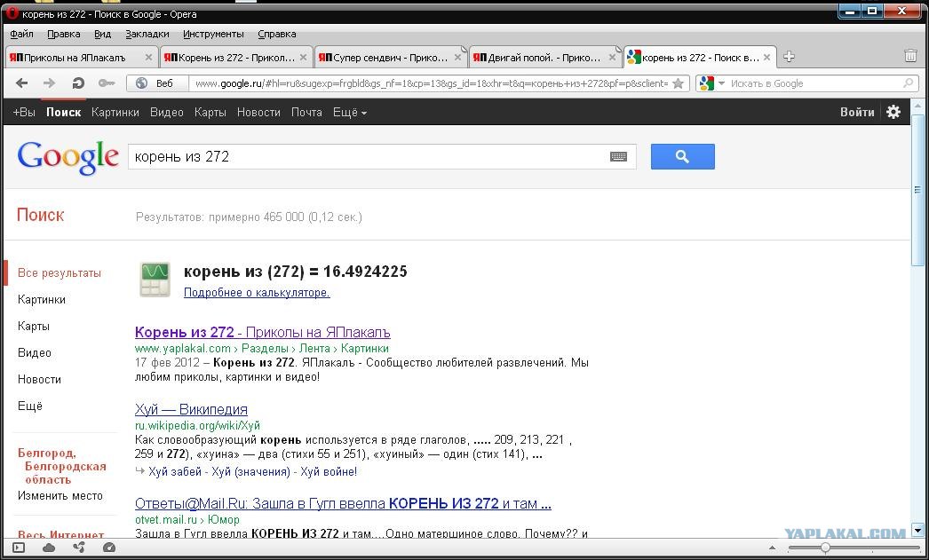Toggle the Opera panels icon in status bar
The image size is (929, 560).
click(x=19, y=548)
